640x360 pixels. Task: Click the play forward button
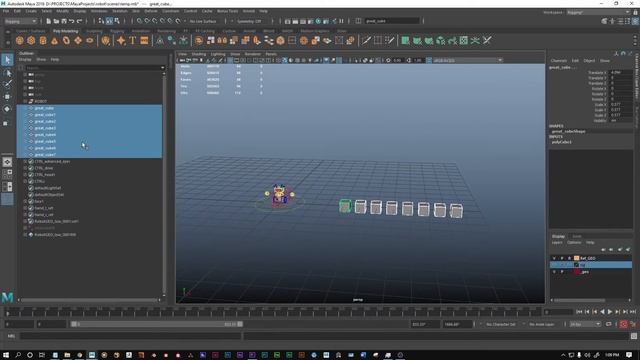coord(610,312)
